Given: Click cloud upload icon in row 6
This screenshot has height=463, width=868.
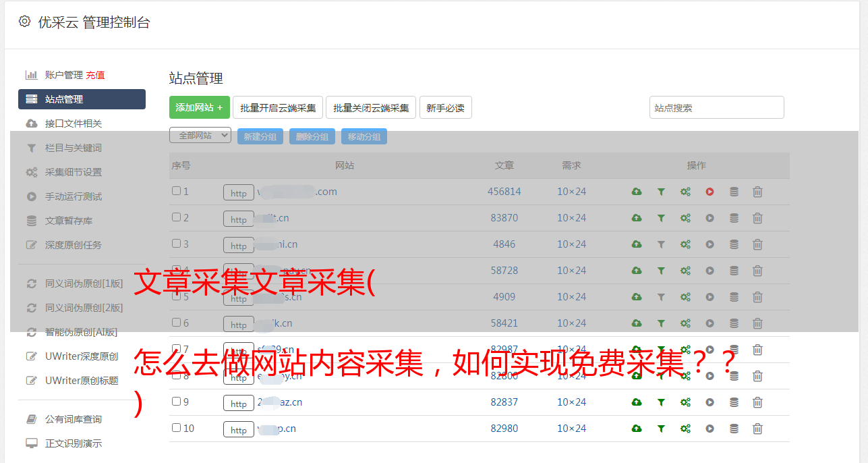Looking at the screenshot, I should click(x=637, y=323).
